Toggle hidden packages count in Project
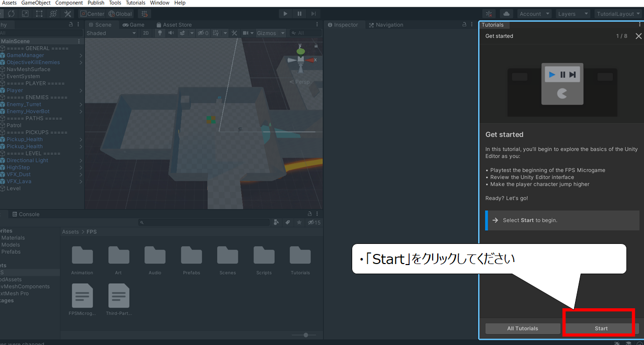The width and height of the screenshot is (644, 345). click(314, 222)
